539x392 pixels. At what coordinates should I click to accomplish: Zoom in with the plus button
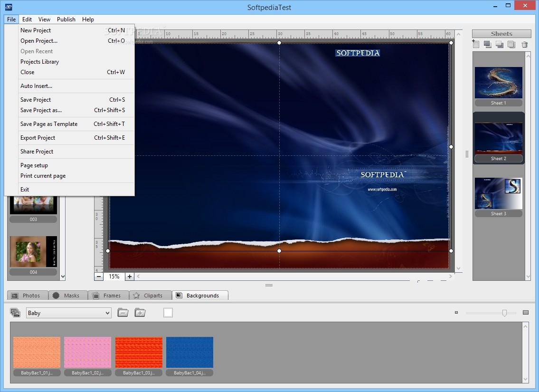point(129,277)
